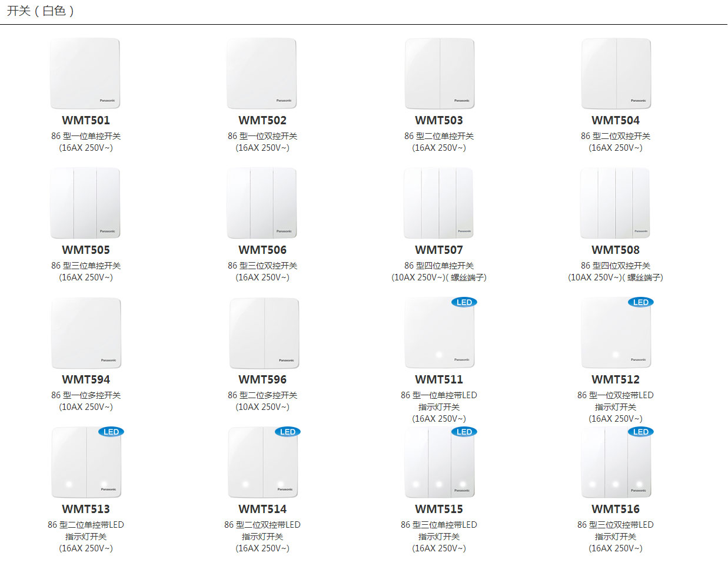Open the WMT503 two-gang switch image
Viewport: 728px width, 569px height.
point(439,74)
